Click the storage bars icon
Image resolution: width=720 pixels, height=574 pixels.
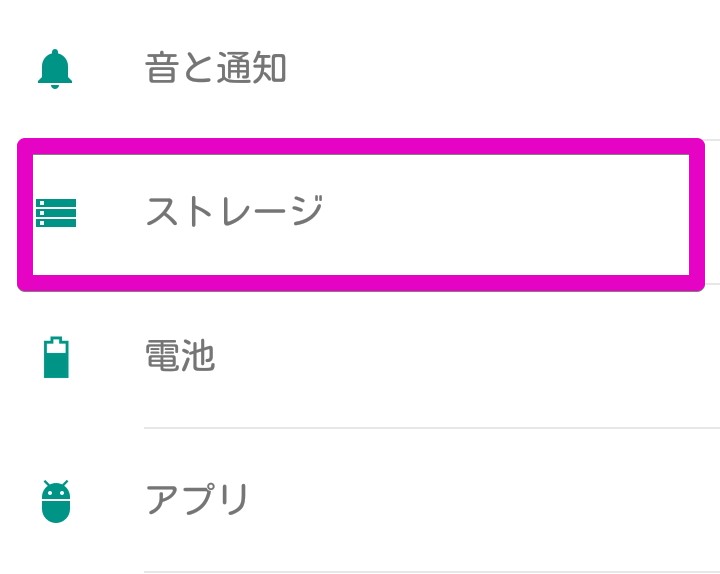(56, 212)
